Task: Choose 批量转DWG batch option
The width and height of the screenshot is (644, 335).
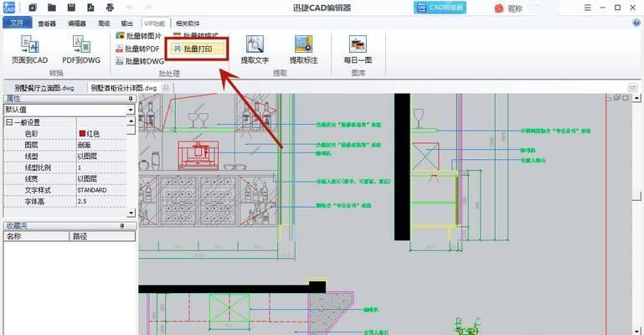Action: (140, 61)
